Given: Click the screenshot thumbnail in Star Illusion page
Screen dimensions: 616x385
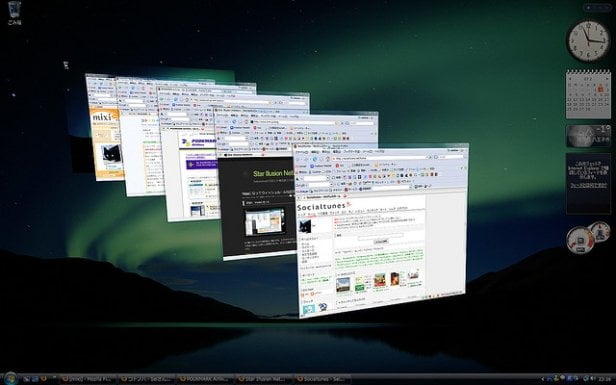Looking at the screenshot, I should 265,222.
